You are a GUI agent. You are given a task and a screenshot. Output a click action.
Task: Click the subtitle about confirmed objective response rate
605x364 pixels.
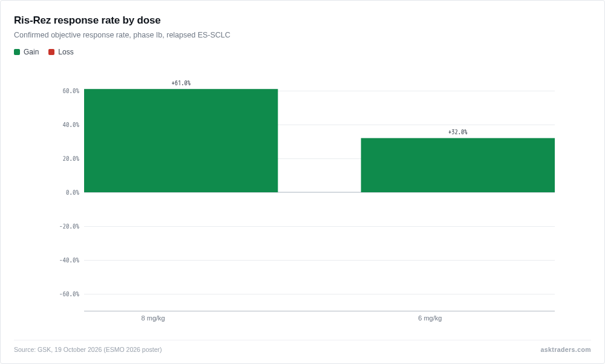coord(122,35)
